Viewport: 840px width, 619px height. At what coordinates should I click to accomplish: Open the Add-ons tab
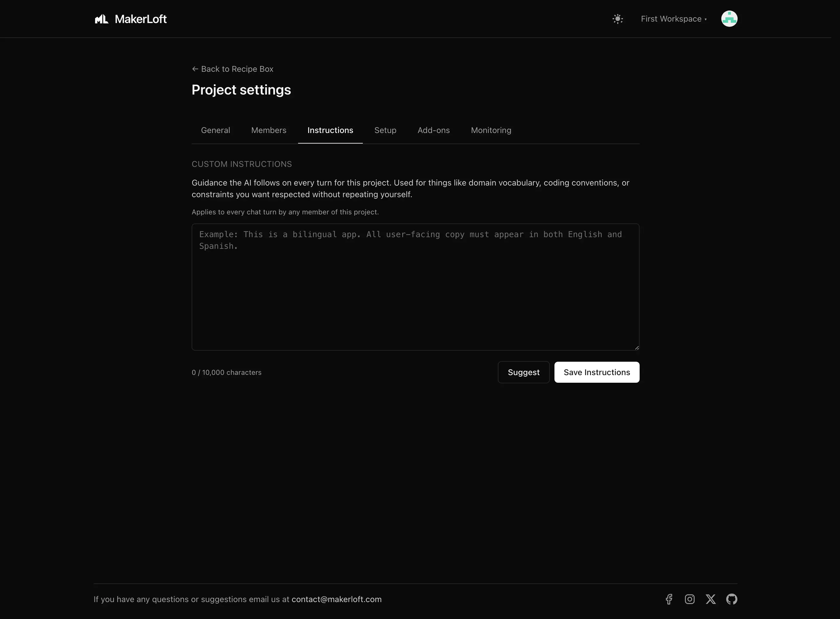[x=433, y=130]
